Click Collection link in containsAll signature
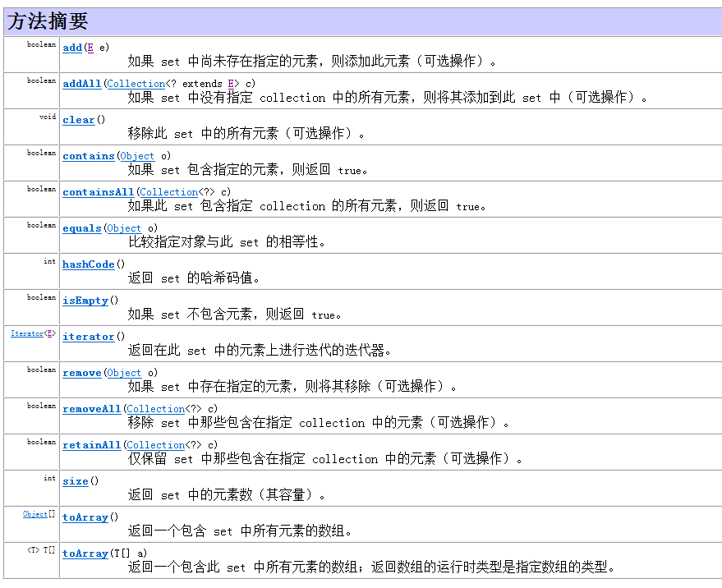 click(169, 192)
